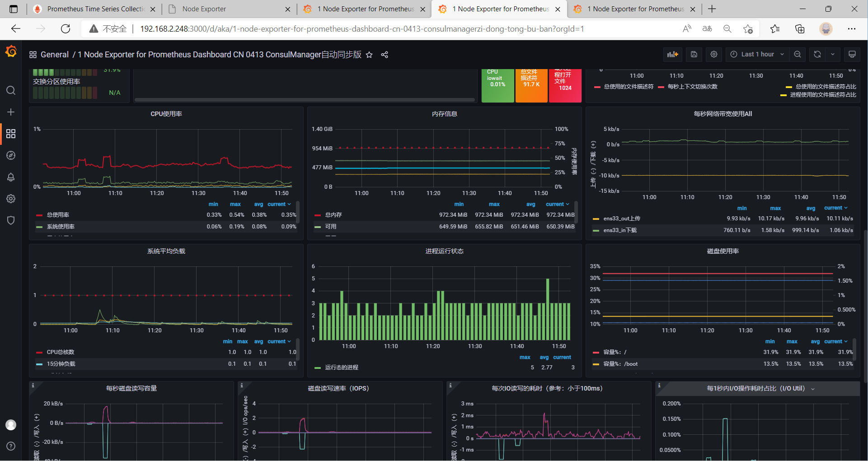Toggle ens33_out上传 series visibility
868x461 pixels.
tap(622, 219)
